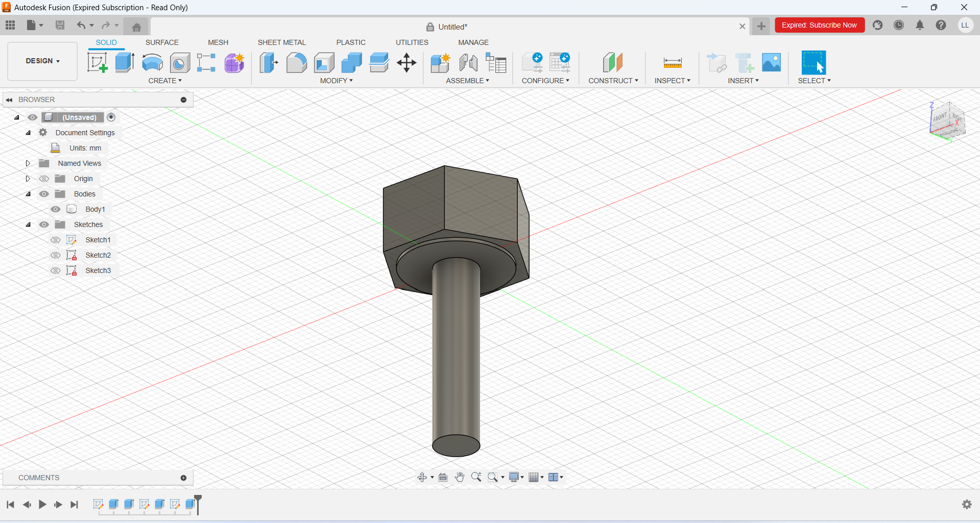The image size is (980, 523).
Task: Select the Fillet tool
Action: pos(296,63)
